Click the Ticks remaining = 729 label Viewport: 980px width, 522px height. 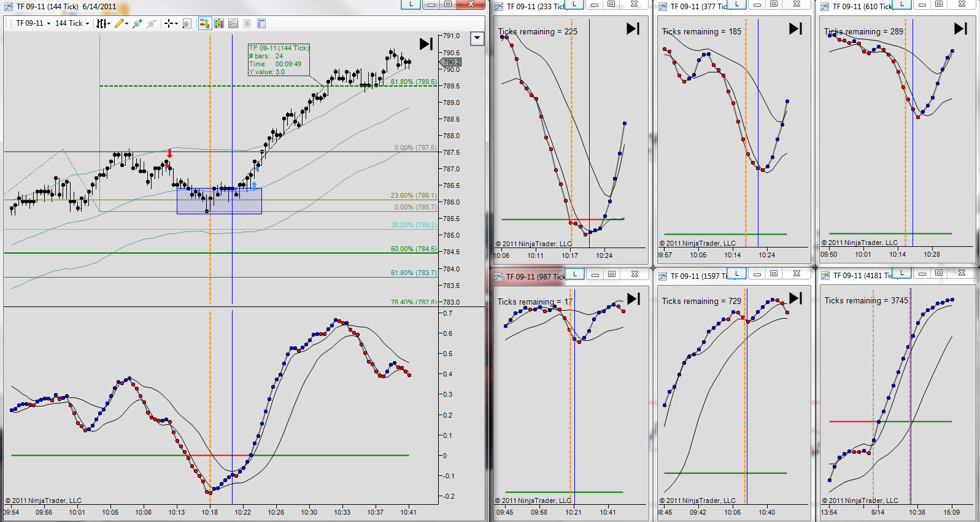coord(701,301)
